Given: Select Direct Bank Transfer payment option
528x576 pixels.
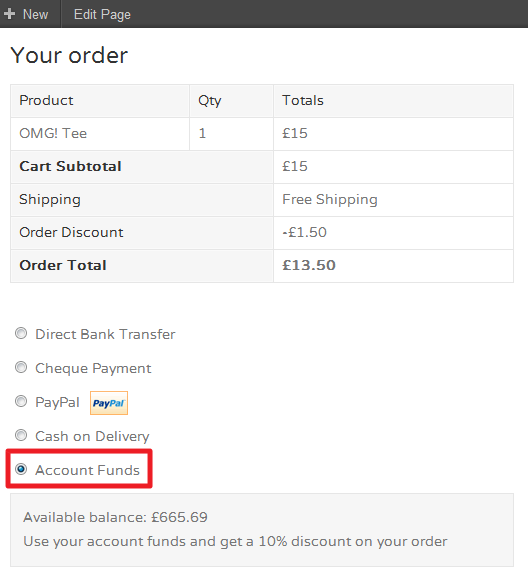Looking at the screenshot, I should coord(21,334).
